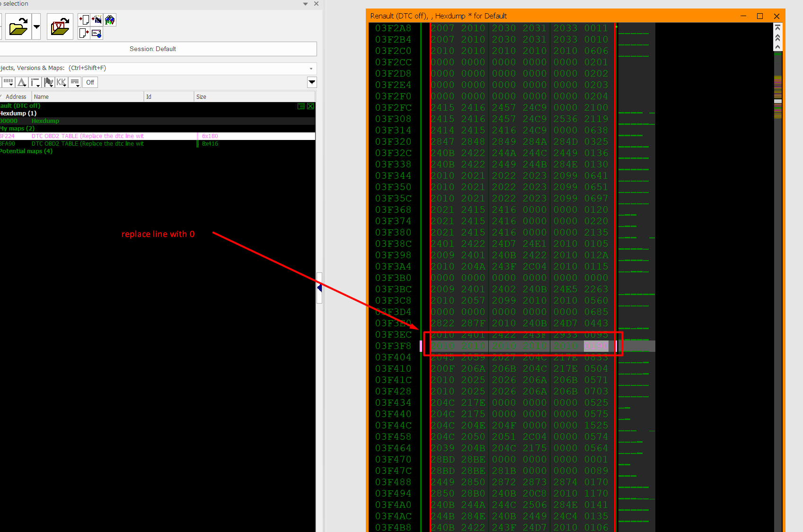Select the 6x180 DTC OBD2 TABLE map
This screenshot has width=803, height=532.
158,136
